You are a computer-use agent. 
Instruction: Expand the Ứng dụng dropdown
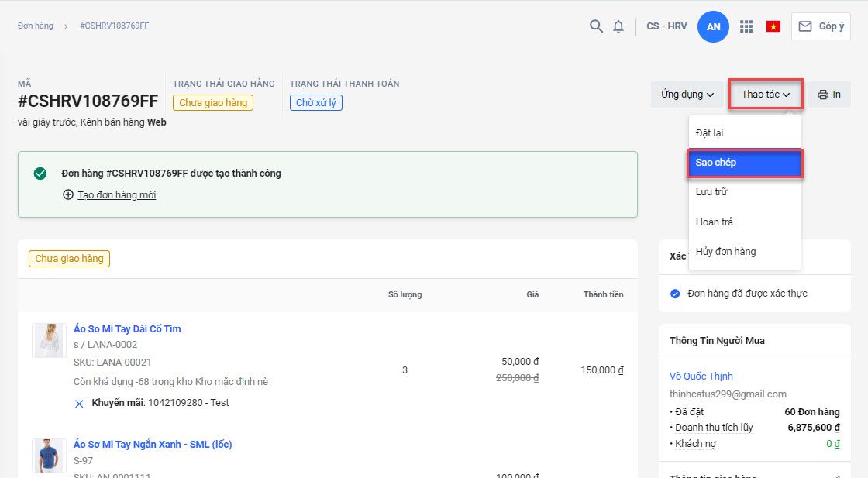tap(687, 95)
